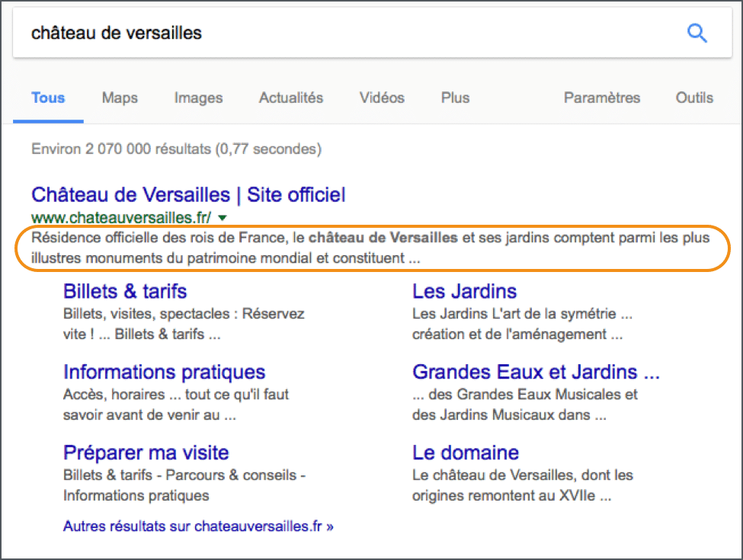Open Paramètres menu
Viewport: 743px width, 560px height.
[602, 98]
